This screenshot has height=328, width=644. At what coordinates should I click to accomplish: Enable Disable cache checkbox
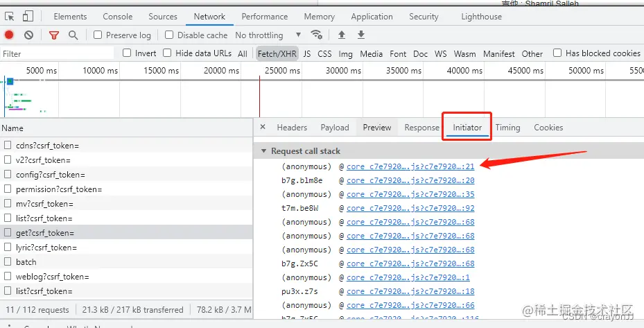point(169,35)
